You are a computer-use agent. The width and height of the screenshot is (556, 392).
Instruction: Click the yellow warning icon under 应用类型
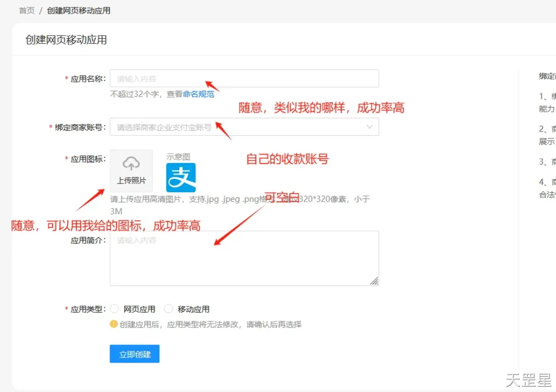click(113, 324)
